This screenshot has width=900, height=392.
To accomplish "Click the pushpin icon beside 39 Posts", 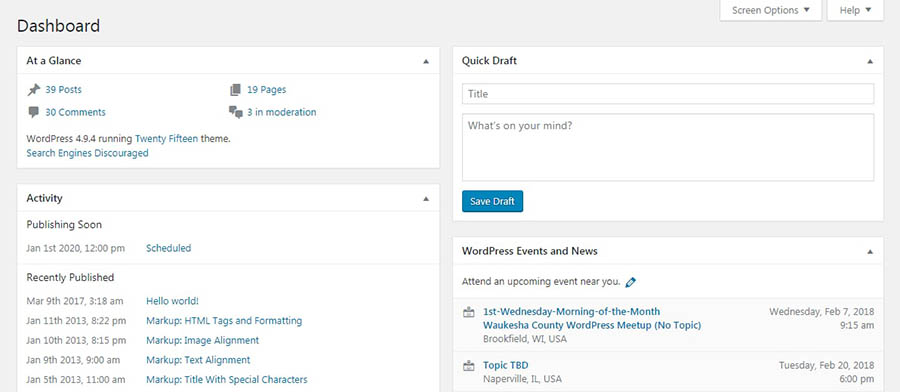I will click(x=34, y=90).
